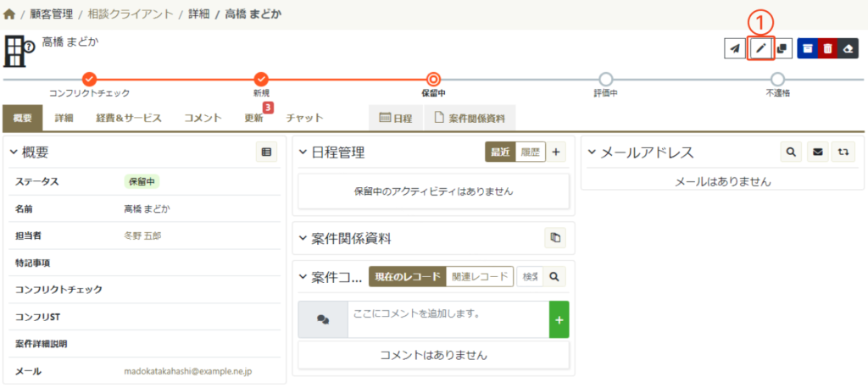Viewport: 868px width, 388px height.
Task: Click the 評価中 progress step marker
Action: click(x=605, y=79)
